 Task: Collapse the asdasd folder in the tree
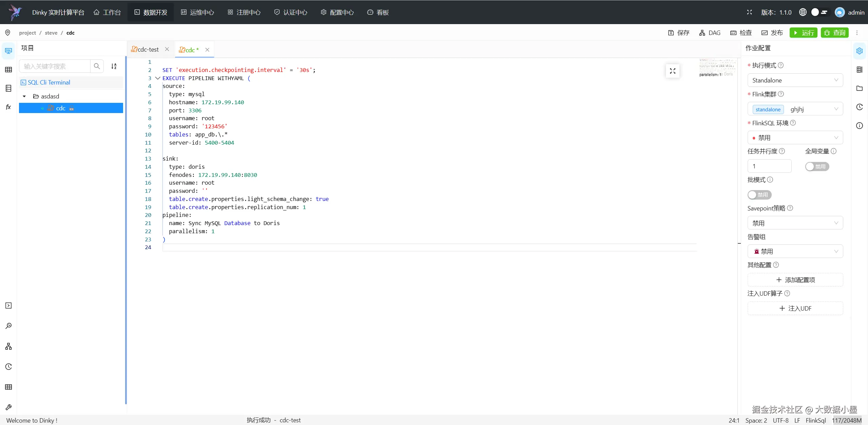(x=24, y=96)
